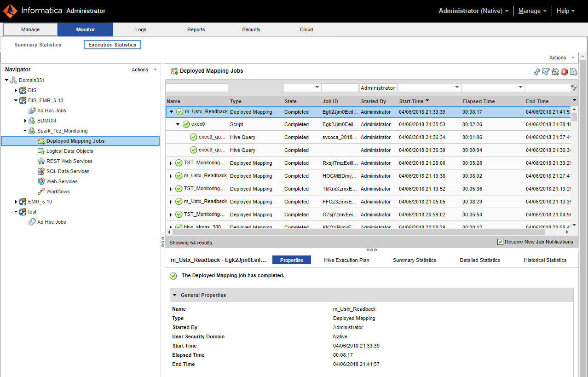Select Workflows in the Navigator tree

point(58,191)
